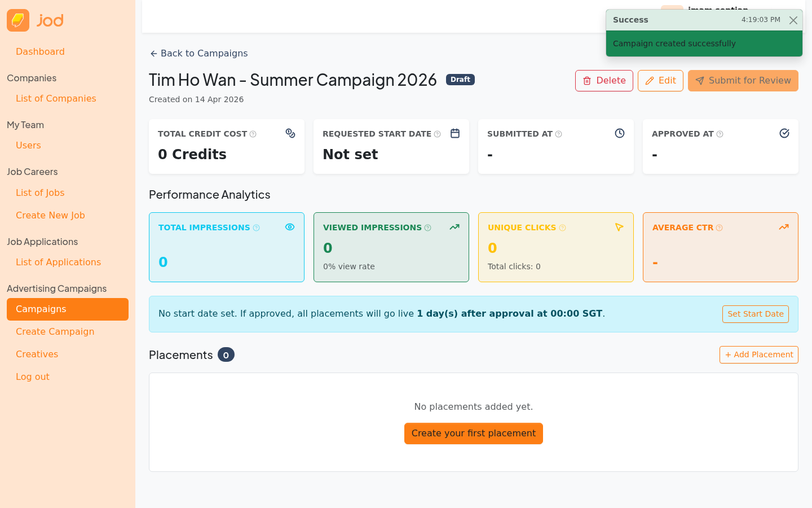
Task: Click 'Total clicks: 0' text
Action: click(x=514, y=266)
